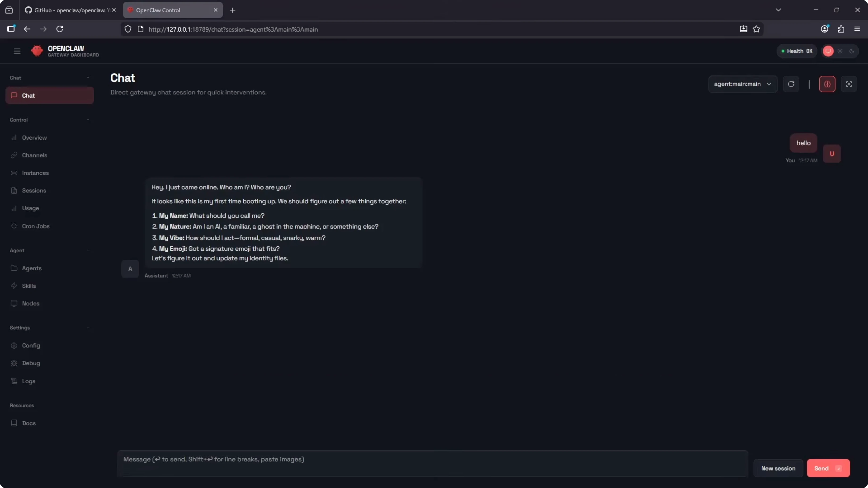Open the Channels page link icon

(14, 155)
